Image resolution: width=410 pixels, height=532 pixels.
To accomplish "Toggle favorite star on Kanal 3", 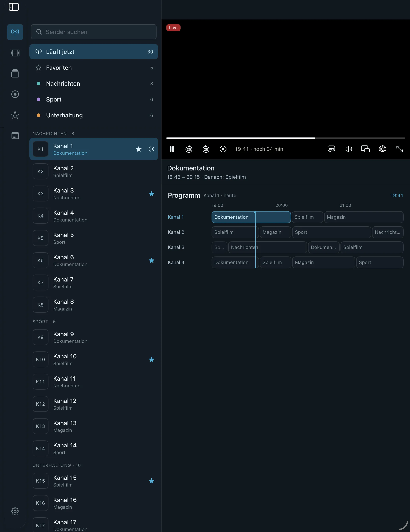I will tap(152, 194).
